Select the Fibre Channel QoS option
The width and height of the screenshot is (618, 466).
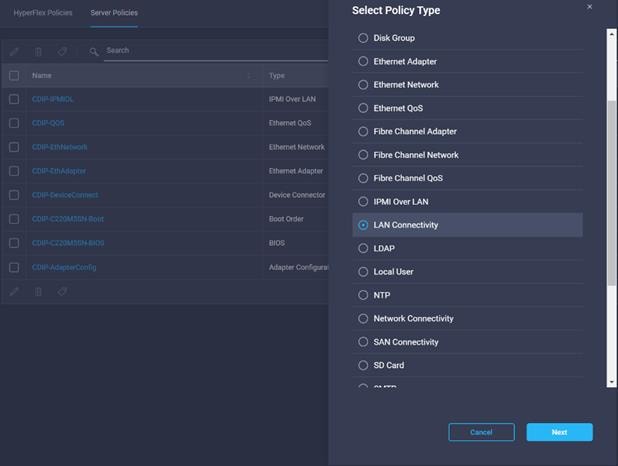[363, 178]
